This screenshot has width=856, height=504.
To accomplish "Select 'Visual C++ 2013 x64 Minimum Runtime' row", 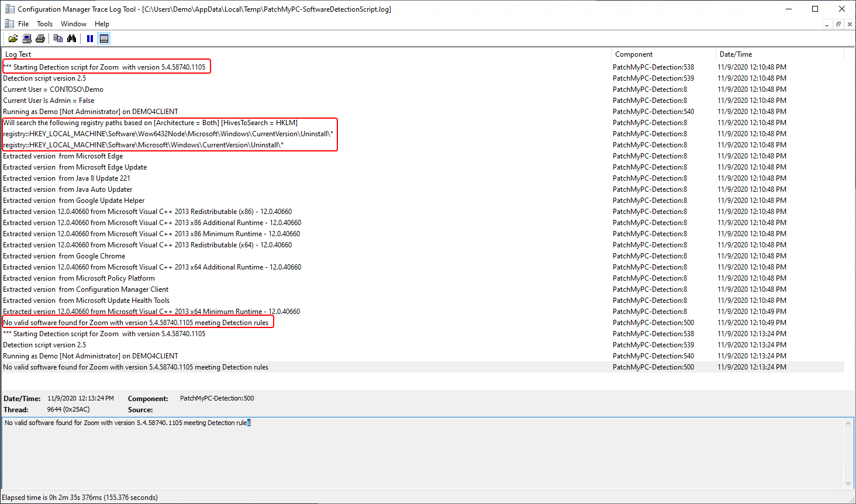I will point(423,312).
